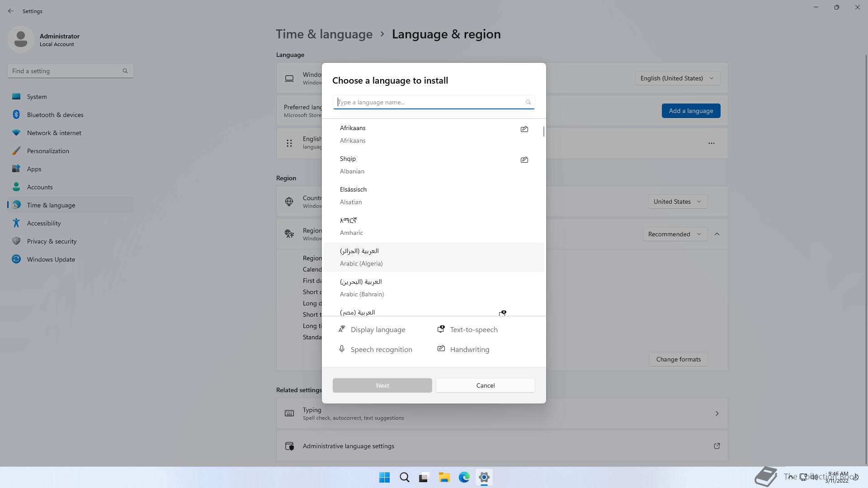The height and width of the screenshot is (488, 868).
Task: Click the Cancel button in the dialog
Action: tap(485, 385)
